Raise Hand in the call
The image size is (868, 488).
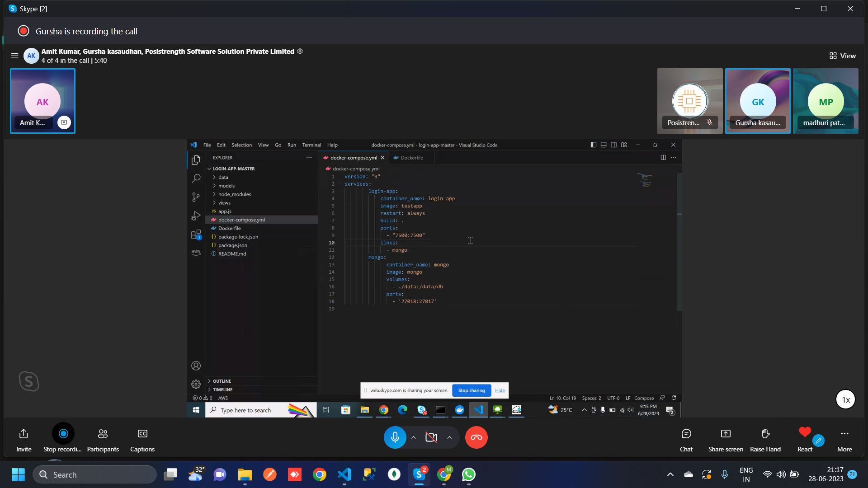click(x=765, y=440)
